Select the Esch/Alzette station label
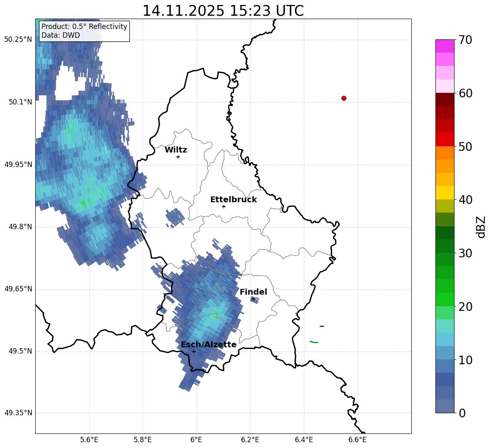Image resolution: width=491 pixels, height=448 pixels. click(x=209, y=344)
